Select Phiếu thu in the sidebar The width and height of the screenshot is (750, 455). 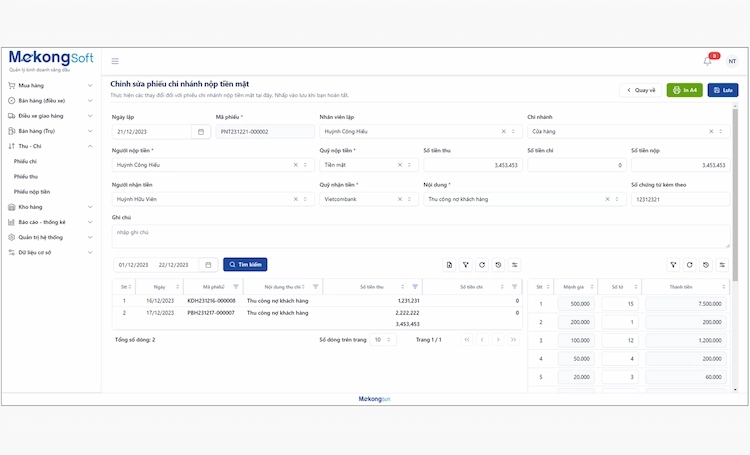pyautogui.click(x=26, y=176)
